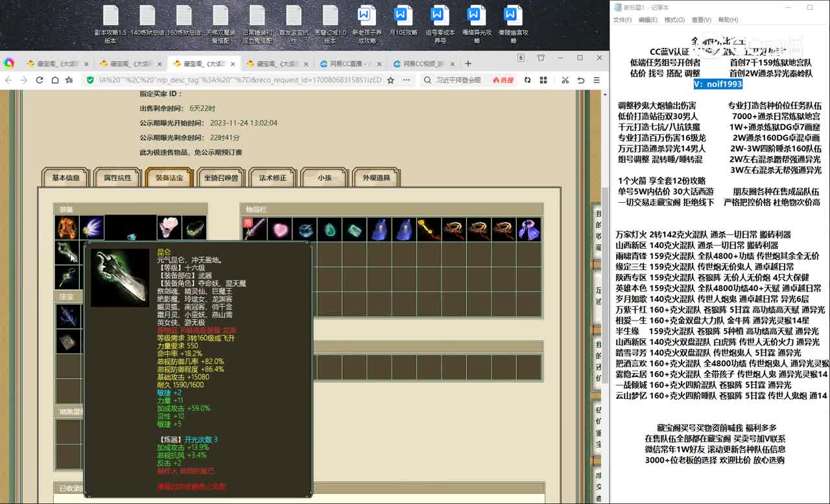This screenshot has height=504, width=830.
Task: Open Notepad 格式 menu
Action: point(674,20)
